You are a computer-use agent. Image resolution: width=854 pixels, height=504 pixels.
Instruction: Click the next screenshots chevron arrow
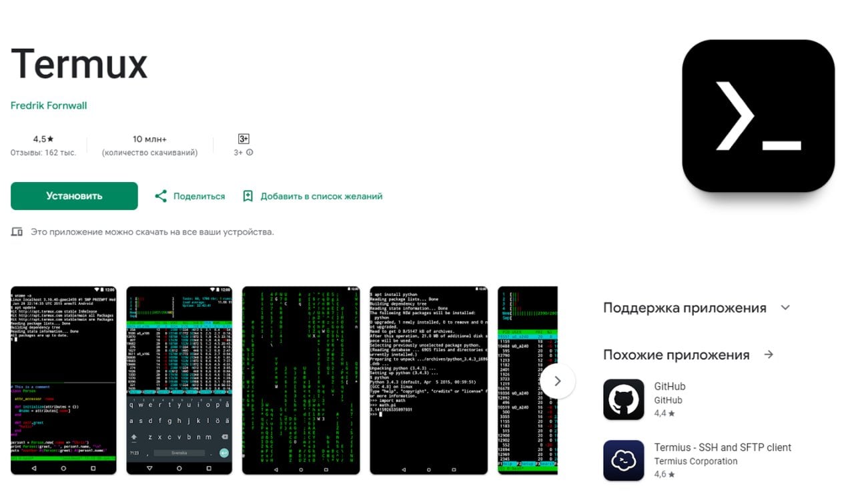pyautogui.click(x=557, y=381)
